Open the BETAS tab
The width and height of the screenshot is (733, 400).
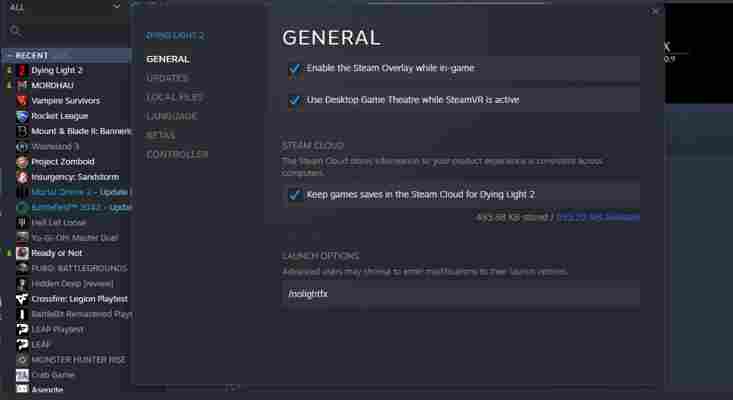tap(160, 135)
